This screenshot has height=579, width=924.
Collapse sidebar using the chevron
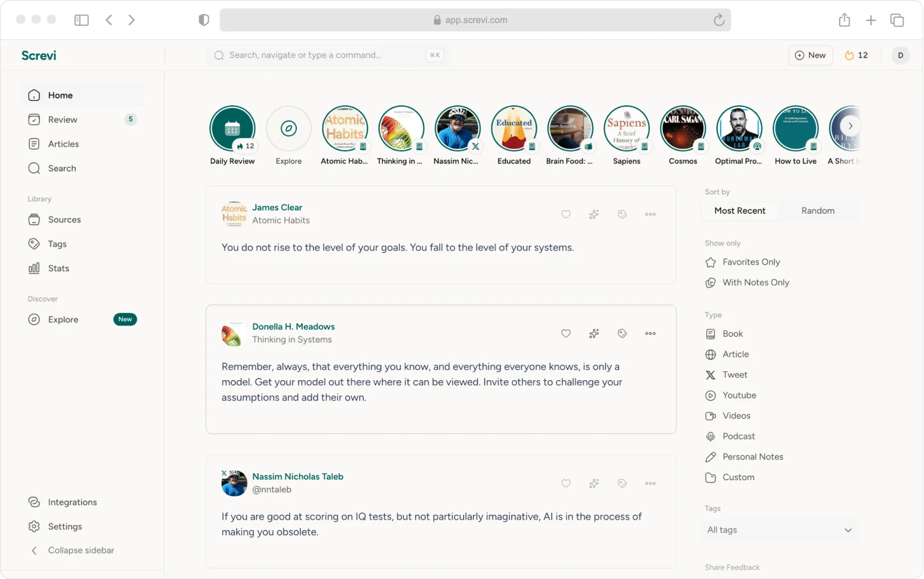click(x=34, y=551)
